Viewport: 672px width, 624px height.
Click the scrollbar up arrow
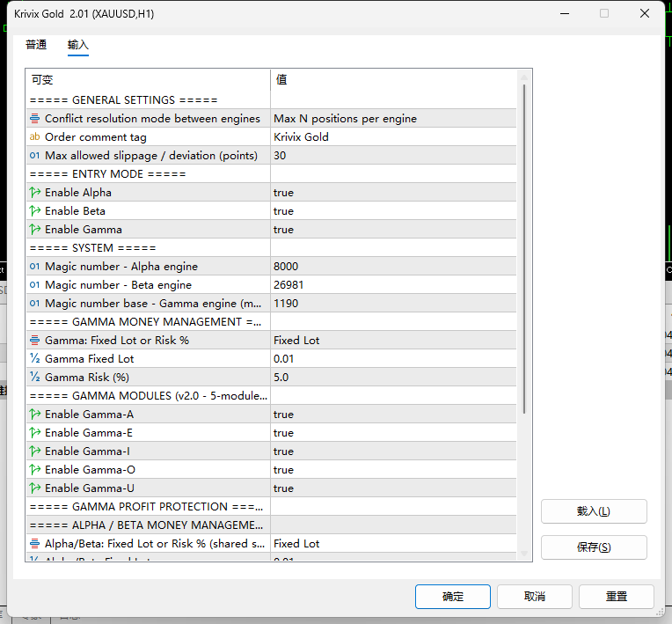point(523,77)
